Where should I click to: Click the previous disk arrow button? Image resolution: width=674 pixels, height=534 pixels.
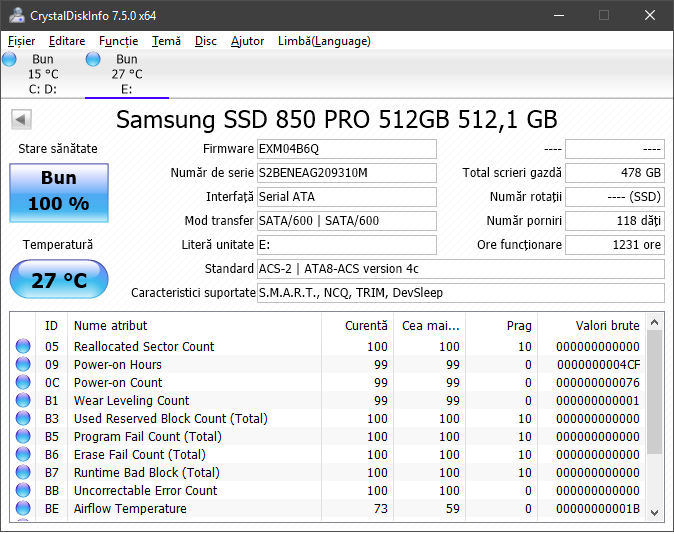(20, 120)
